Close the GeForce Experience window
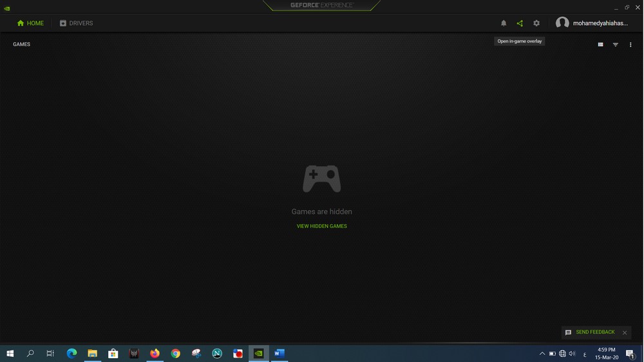 tap(638, 7)
